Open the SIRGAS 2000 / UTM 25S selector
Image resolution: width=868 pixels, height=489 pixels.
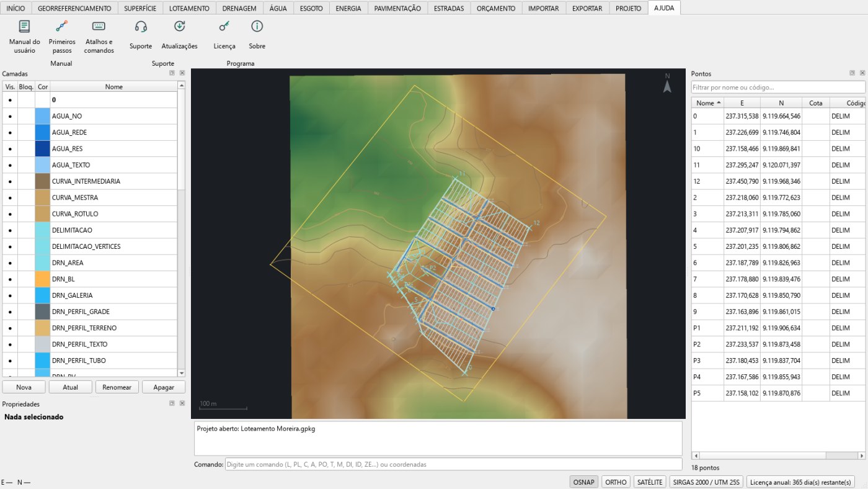(706, 482)
